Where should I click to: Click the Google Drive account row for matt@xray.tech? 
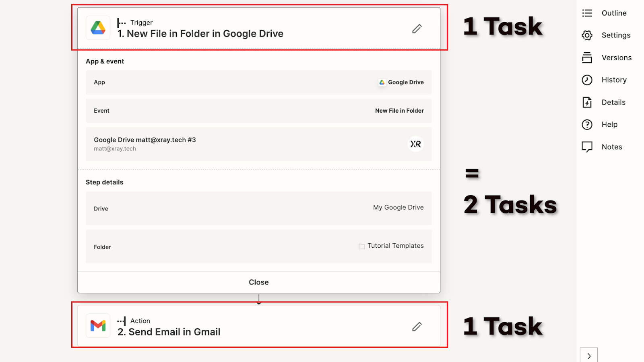pyautogui.click(x=242, y=144)
